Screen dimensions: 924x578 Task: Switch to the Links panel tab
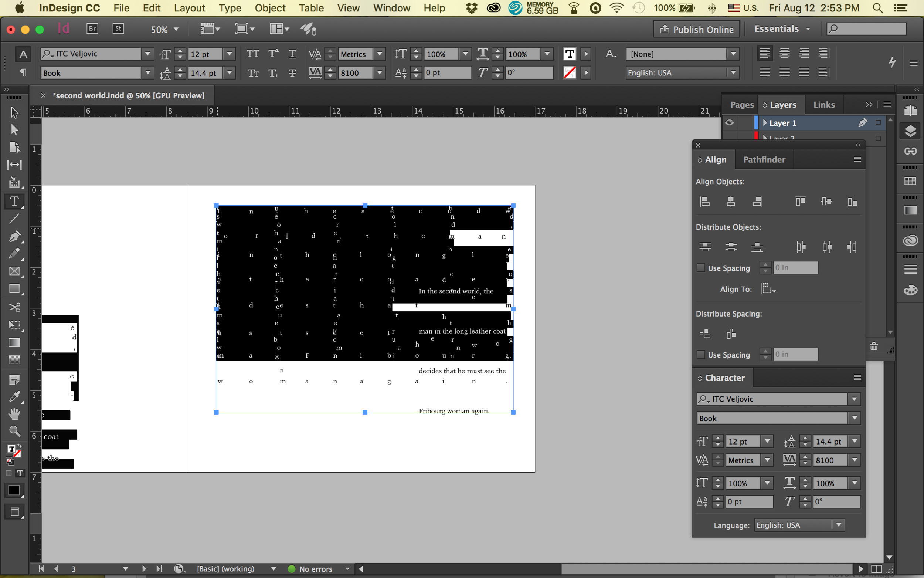[824, 104]
